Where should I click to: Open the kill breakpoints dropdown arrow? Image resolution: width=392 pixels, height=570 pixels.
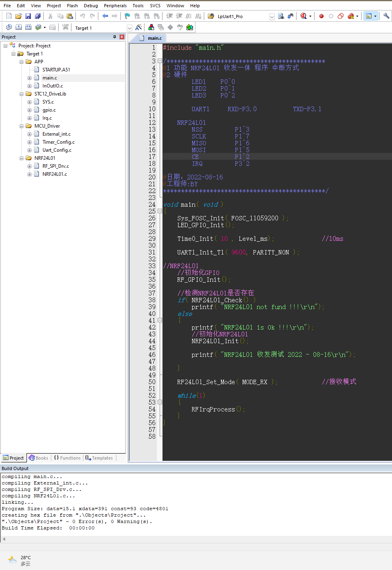tap(357, 16)
